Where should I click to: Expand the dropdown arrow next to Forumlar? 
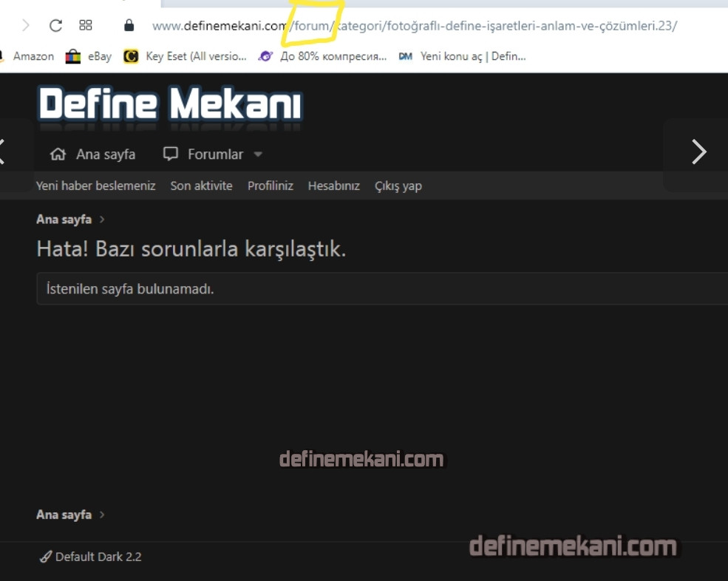click(x=258, y=154)
